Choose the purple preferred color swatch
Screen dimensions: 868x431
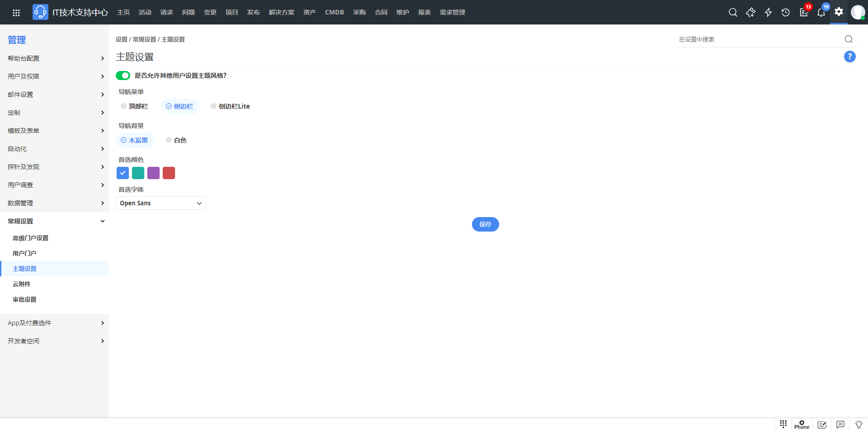153,173
